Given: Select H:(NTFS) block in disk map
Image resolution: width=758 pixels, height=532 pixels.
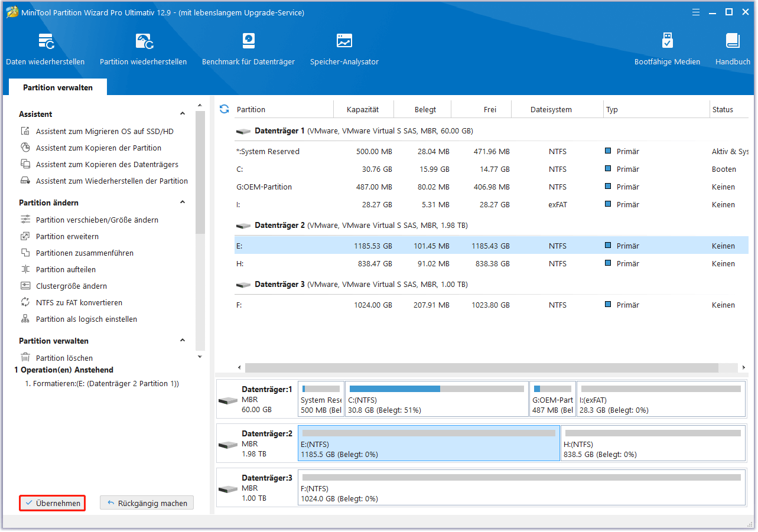Looking at the screenshot, I should [653, 444].
